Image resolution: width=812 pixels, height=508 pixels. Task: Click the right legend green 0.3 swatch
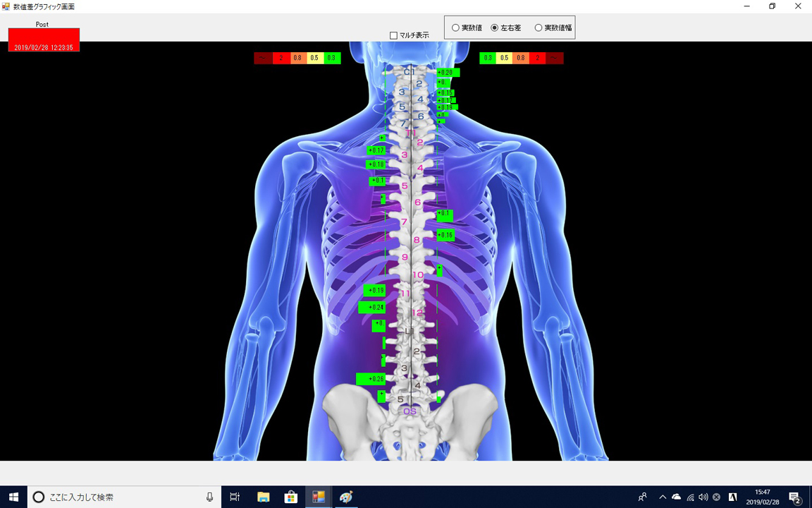488,58
